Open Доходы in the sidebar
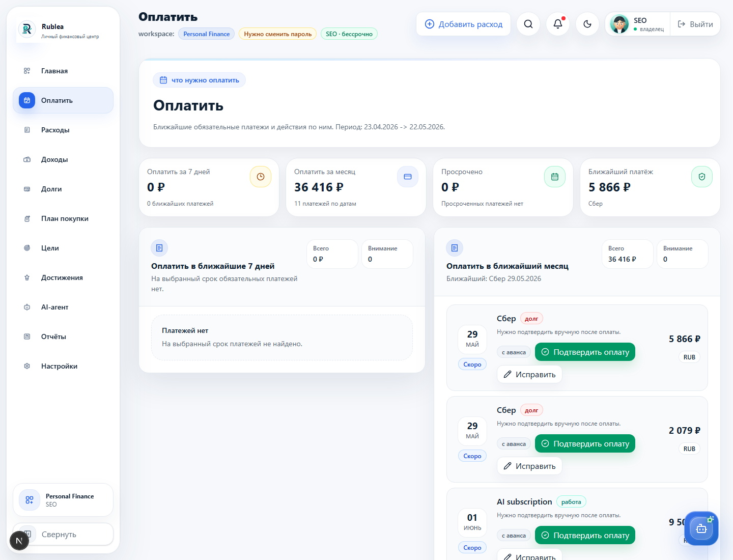 (x=63, y=159)
